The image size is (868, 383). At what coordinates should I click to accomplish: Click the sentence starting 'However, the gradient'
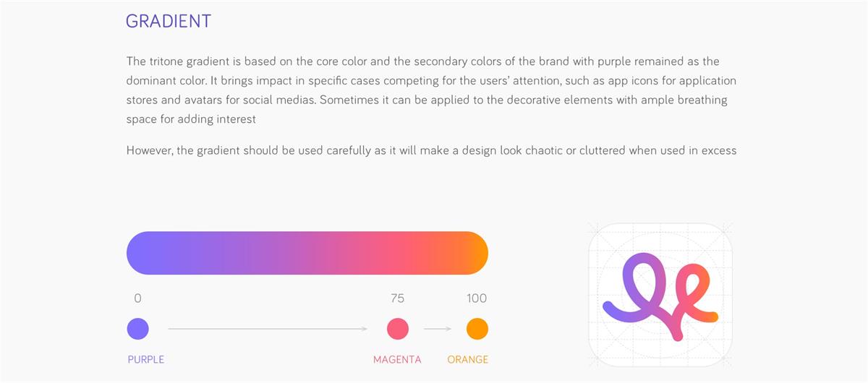431,150
